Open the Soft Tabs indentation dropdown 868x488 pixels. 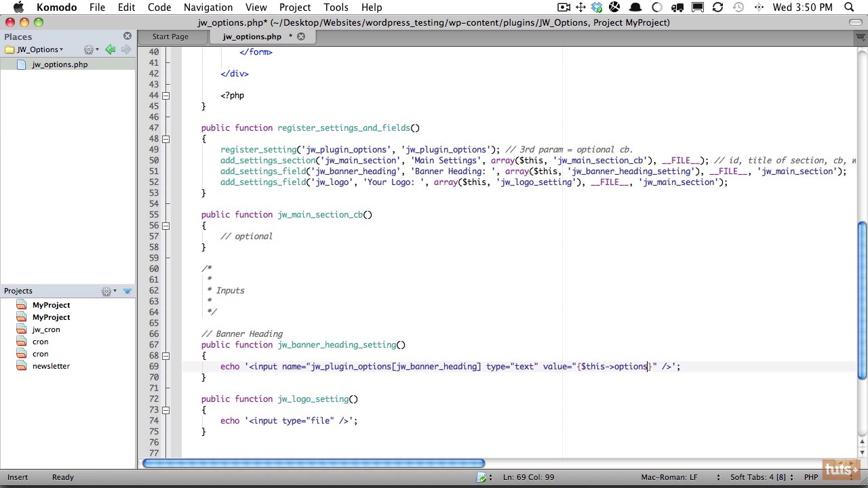761,477
